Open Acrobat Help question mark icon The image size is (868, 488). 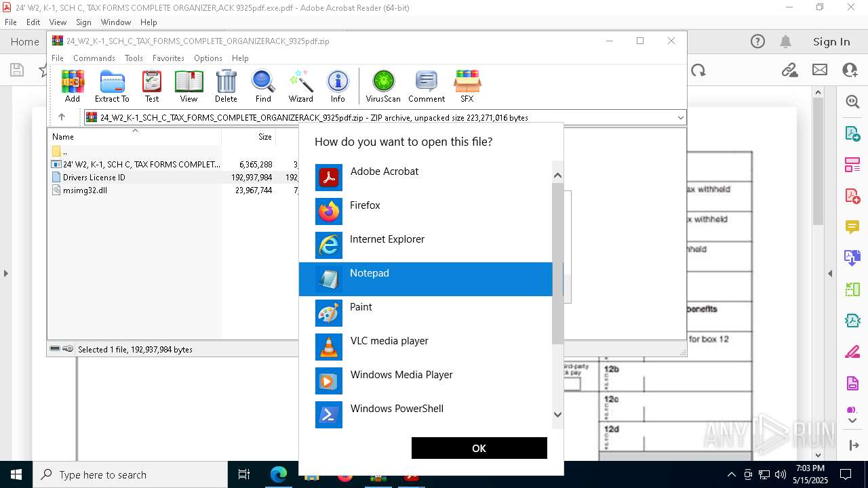coord(757,41)
